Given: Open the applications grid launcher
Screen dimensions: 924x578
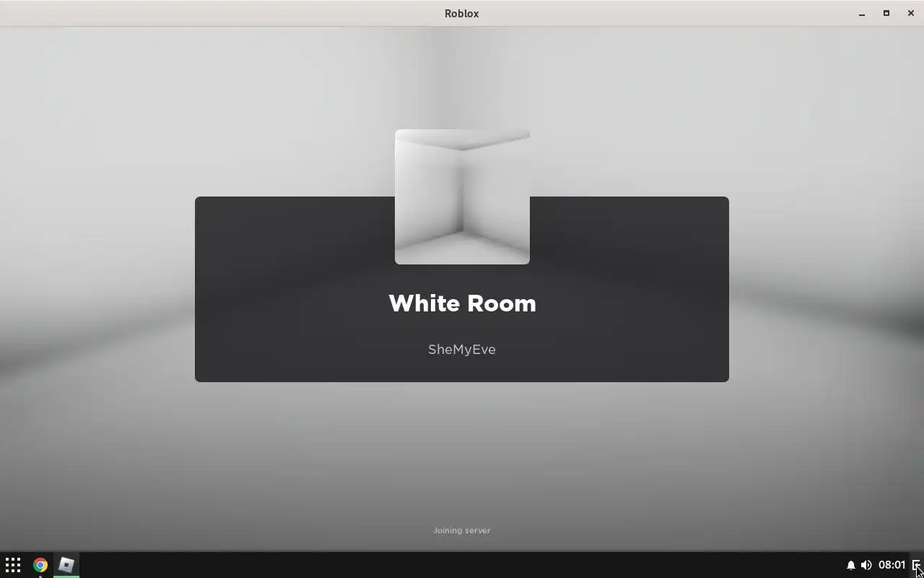Looking at the screenshot, I should coord(13,565).
